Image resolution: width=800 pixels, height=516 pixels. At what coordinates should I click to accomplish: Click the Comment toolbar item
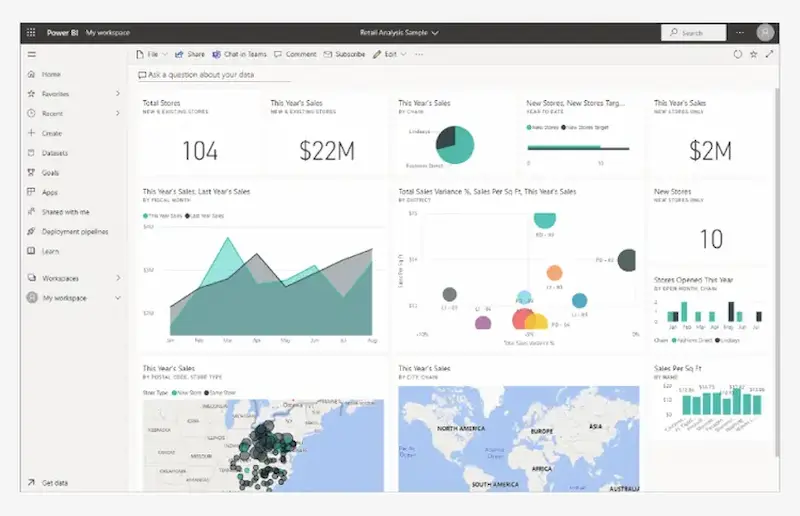tap(295, 54)
